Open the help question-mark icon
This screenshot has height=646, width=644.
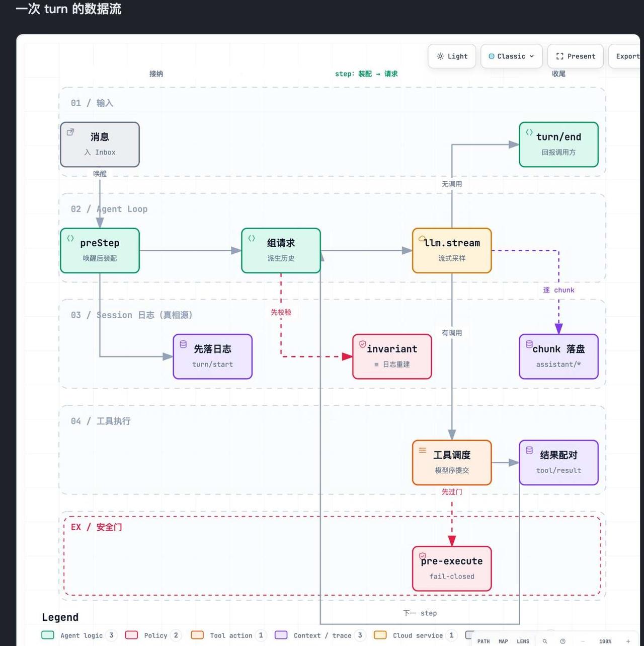562,641
